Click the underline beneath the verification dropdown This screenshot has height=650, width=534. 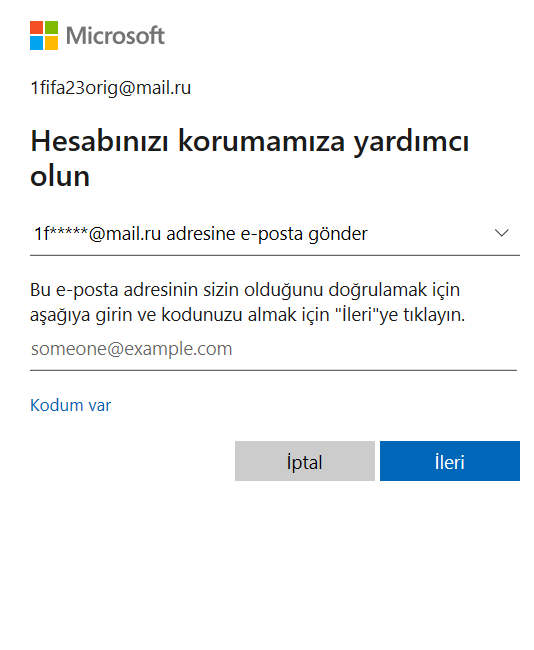coord(275,255)
